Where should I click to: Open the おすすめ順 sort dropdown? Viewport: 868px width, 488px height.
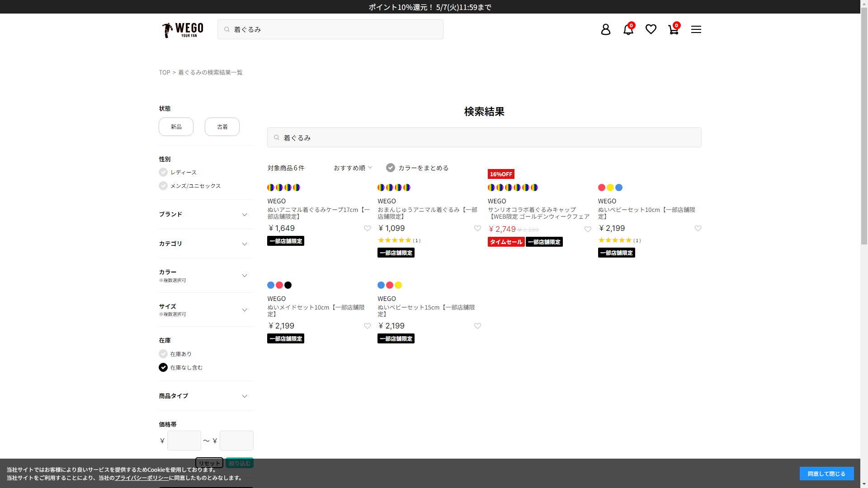pos(353,168)
